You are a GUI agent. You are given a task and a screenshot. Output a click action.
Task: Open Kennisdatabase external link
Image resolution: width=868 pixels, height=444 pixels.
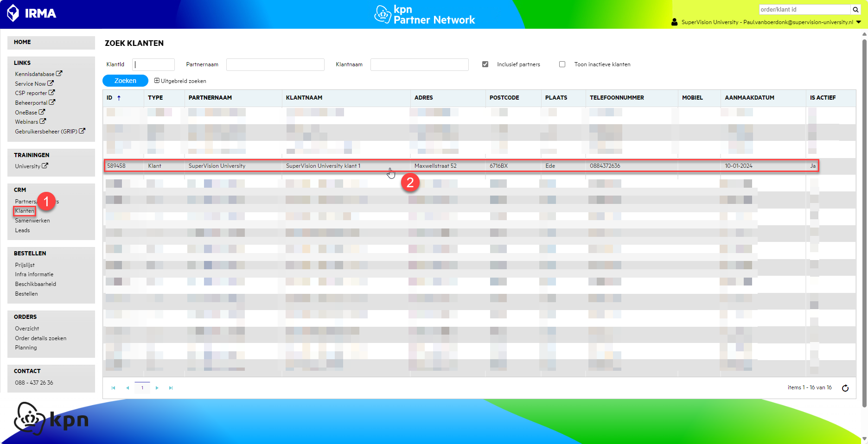38,74
